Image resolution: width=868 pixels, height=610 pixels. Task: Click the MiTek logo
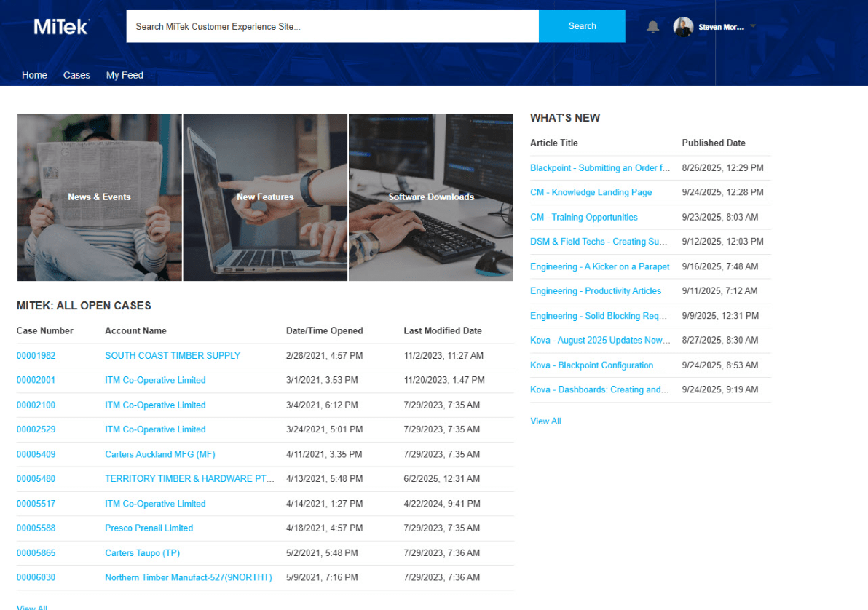point(61,27)
